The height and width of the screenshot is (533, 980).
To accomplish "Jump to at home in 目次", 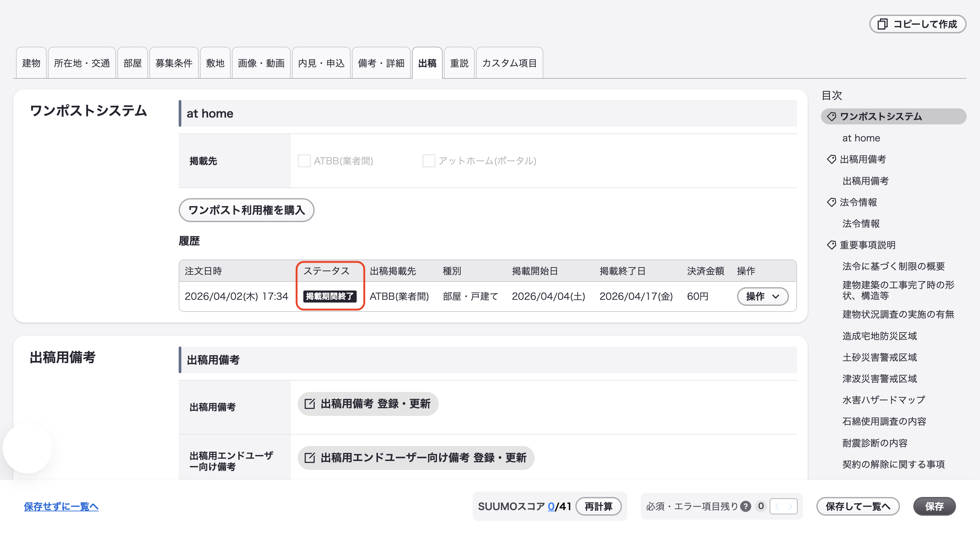I will tap(861, 138).
